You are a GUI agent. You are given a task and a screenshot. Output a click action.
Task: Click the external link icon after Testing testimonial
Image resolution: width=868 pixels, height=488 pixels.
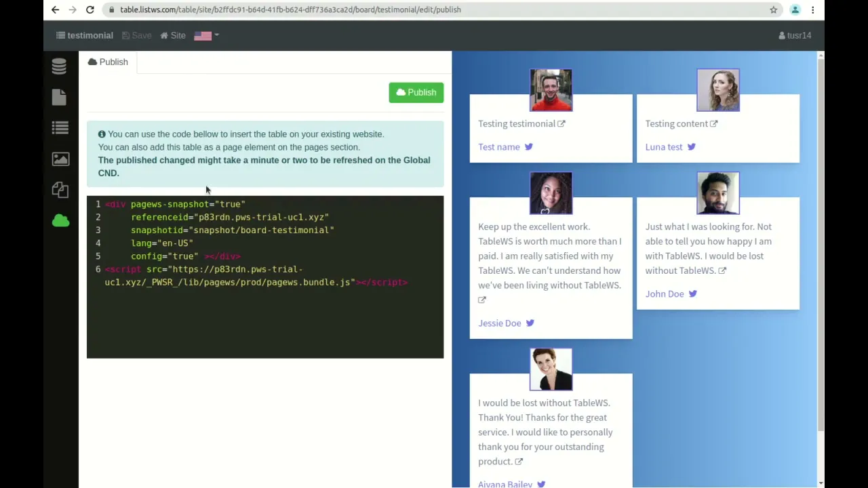pos(561,123)
